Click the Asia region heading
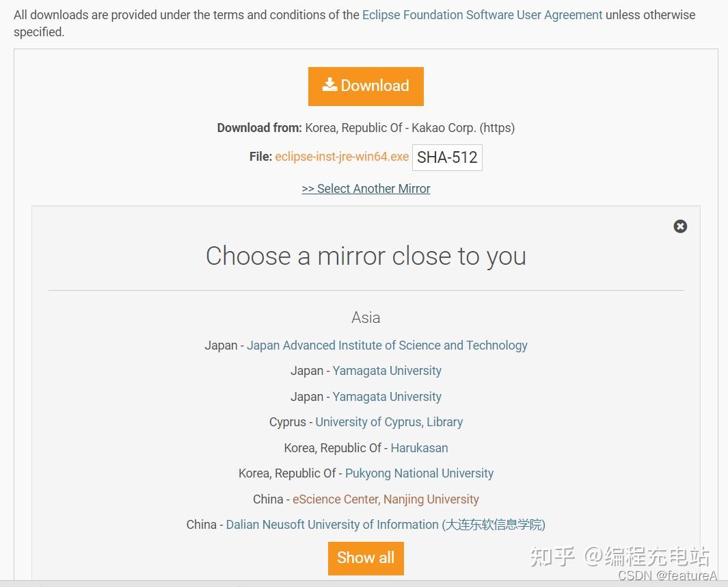This screenshot has width=728, height=587. (x=366, y=317)
